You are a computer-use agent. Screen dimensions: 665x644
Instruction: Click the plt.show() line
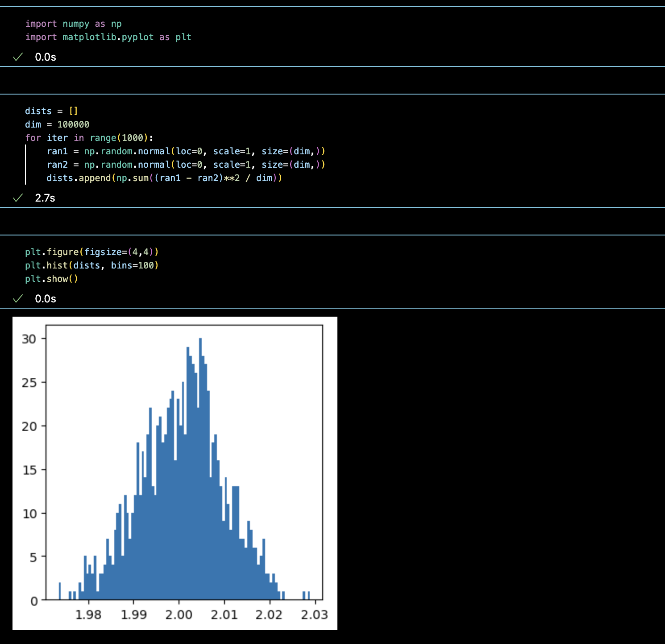coord(51,279)
